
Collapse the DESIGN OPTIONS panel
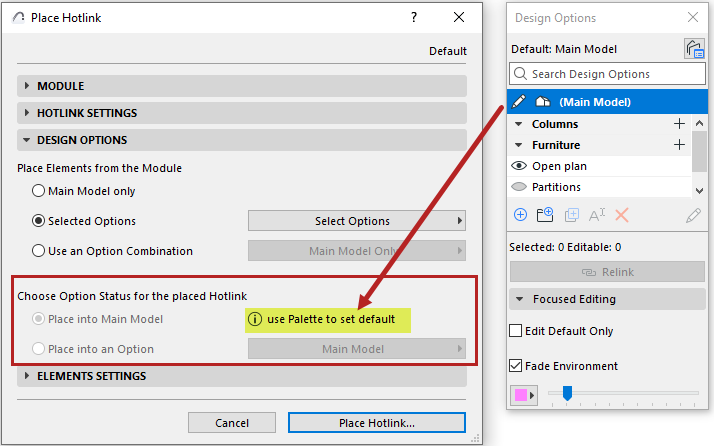point(242,139)
